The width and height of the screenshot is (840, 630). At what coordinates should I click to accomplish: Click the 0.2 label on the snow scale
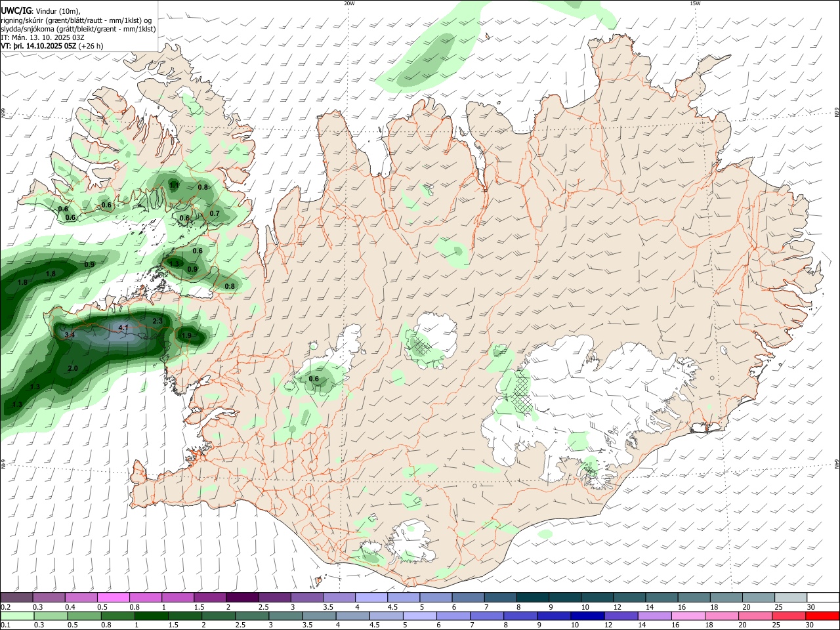[x=5, y=607]
